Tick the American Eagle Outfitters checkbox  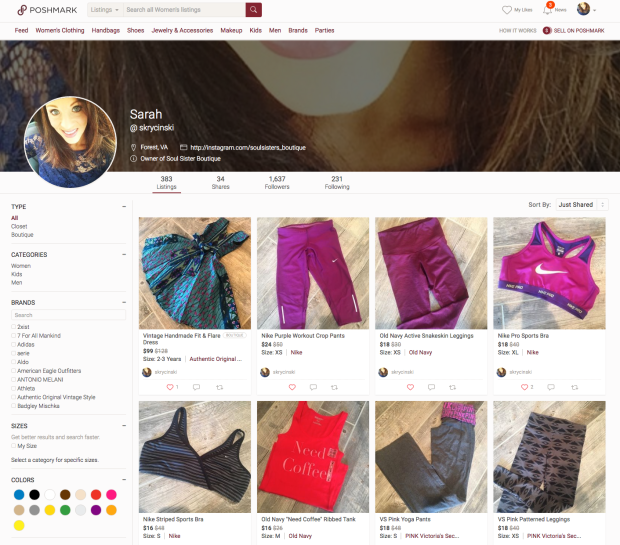[x=13, y=371]
